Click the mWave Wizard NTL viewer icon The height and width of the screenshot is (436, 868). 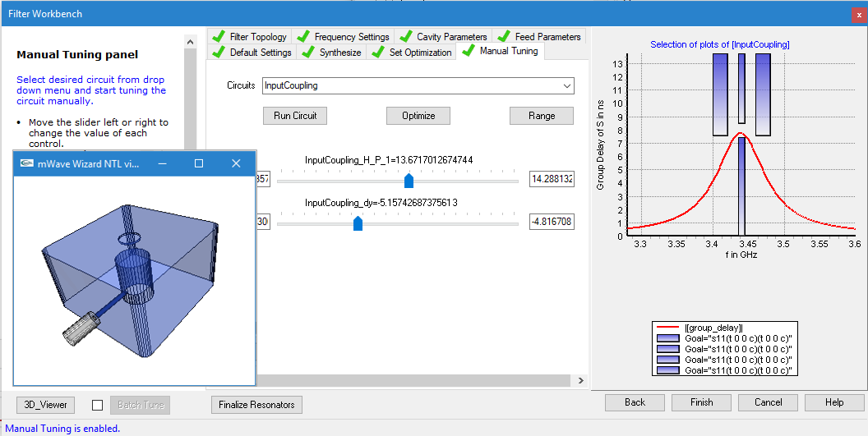[26, 163]
